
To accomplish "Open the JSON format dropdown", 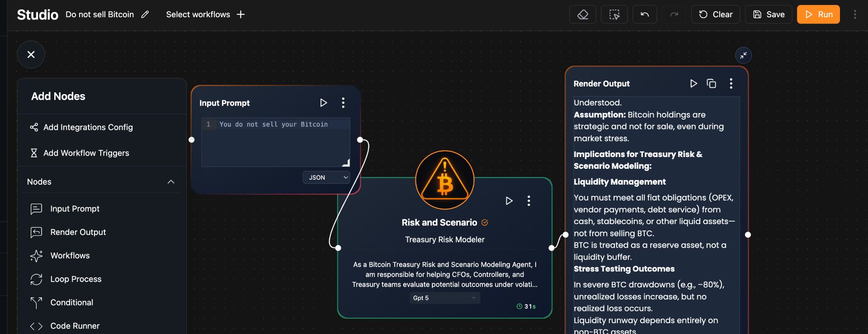I will click(x=326, y=177).
